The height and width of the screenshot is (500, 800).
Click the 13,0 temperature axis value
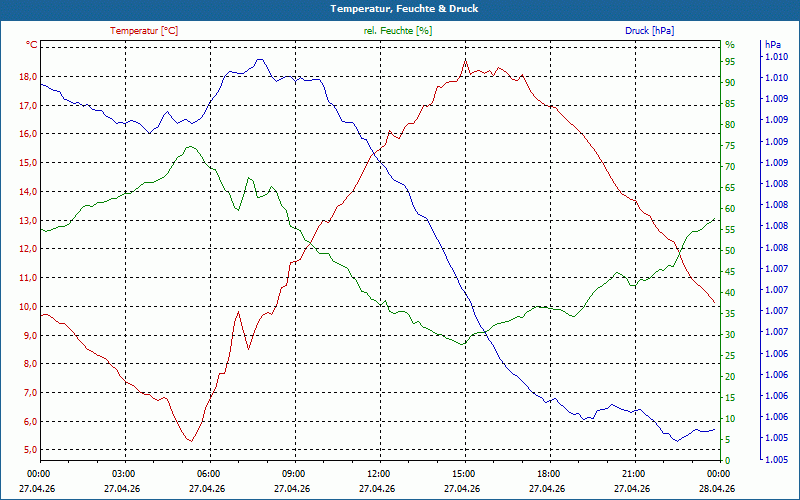(29, 220)
